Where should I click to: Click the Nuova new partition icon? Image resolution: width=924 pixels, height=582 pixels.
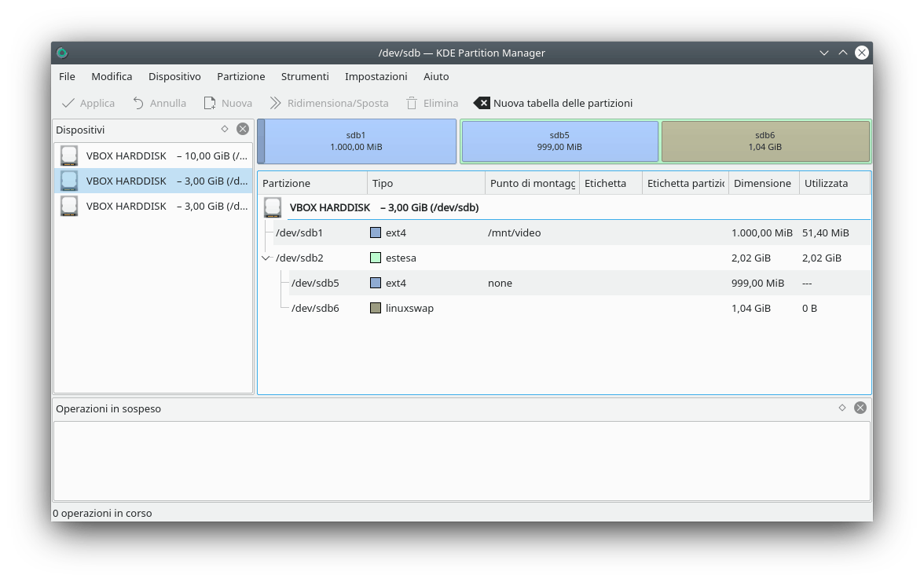210,103
